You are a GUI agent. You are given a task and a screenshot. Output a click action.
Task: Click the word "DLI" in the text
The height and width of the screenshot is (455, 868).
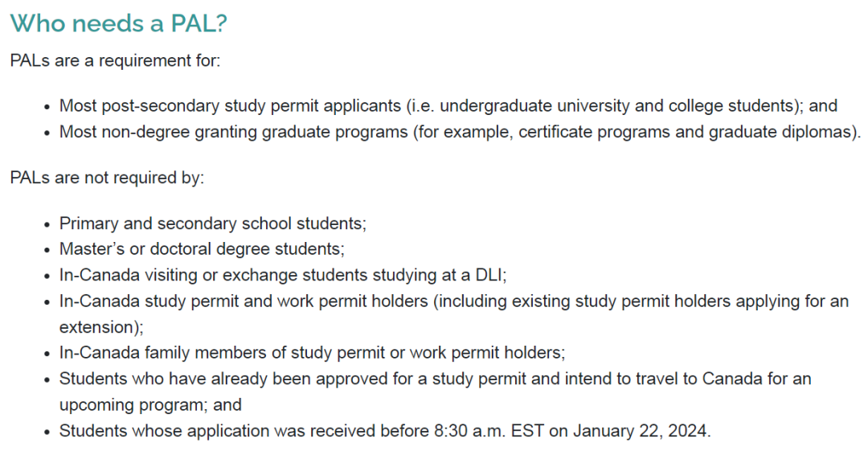point(487,274)
